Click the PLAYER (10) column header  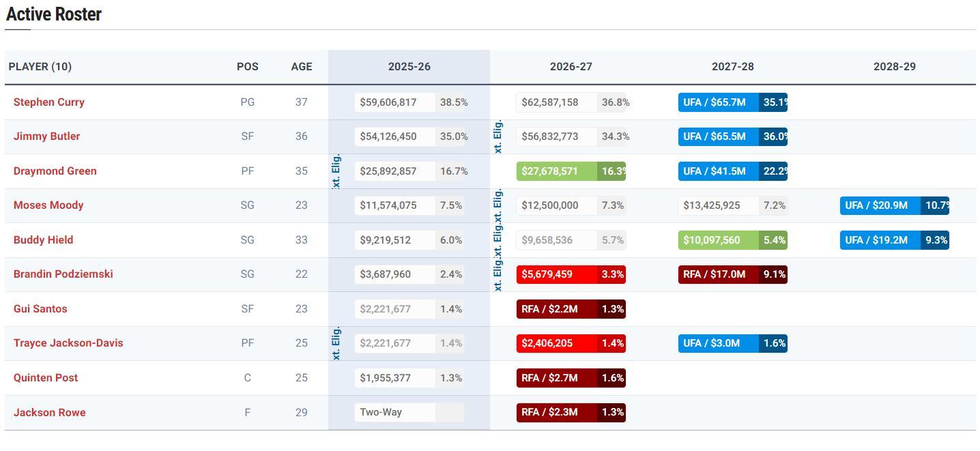tap(40, 67)
